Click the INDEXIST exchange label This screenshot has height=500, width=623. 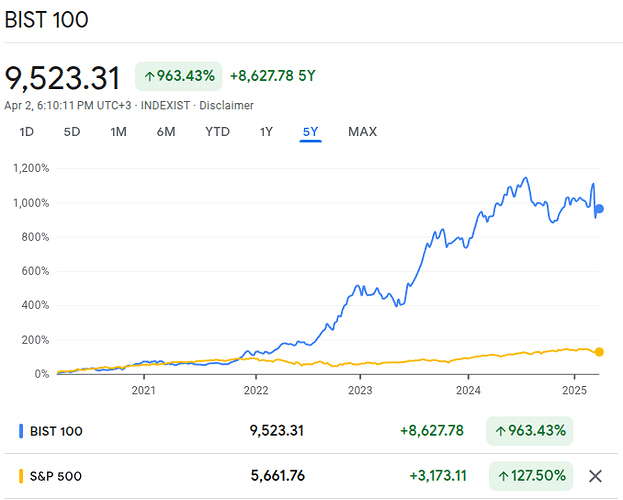coord(165,105)
